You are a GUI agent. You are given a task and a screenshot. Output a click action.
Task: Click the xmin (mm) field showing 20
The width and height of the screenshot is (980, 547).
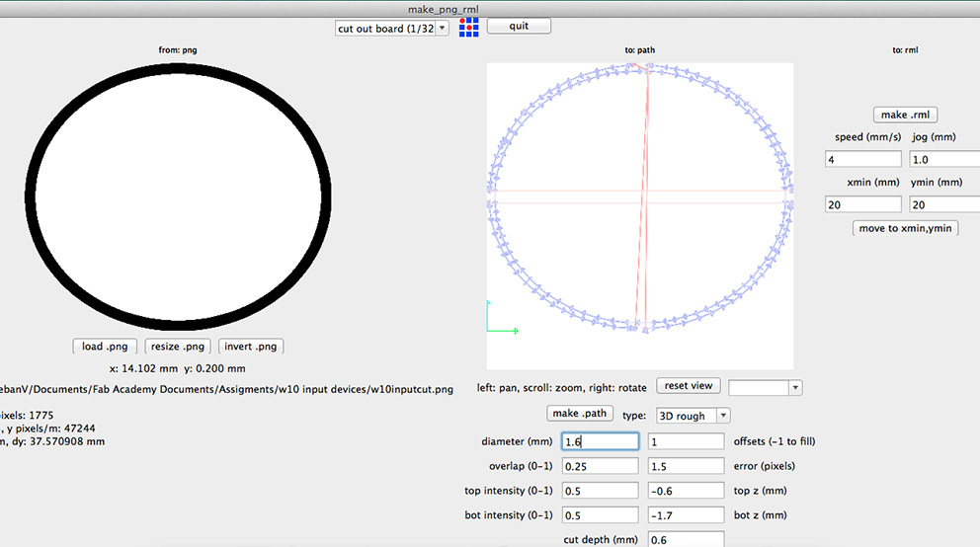click(x=863, y=204)
